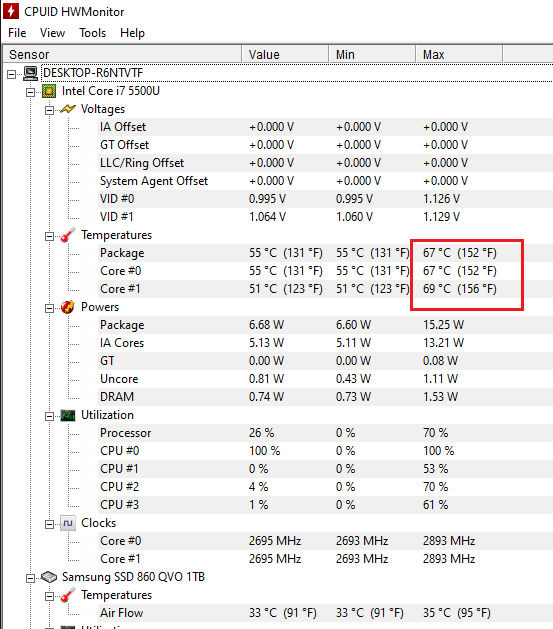Open the View menu

pos(53,33)
